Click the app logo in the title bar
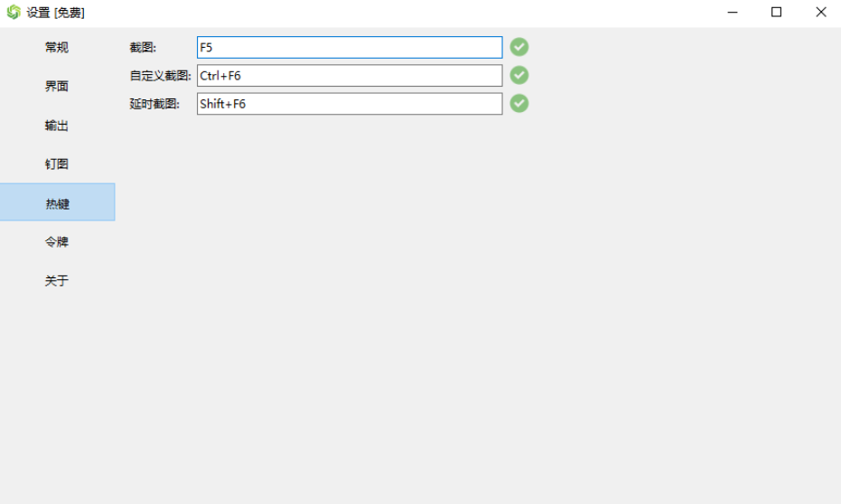841x504 pixels. [x=14, y=13]
